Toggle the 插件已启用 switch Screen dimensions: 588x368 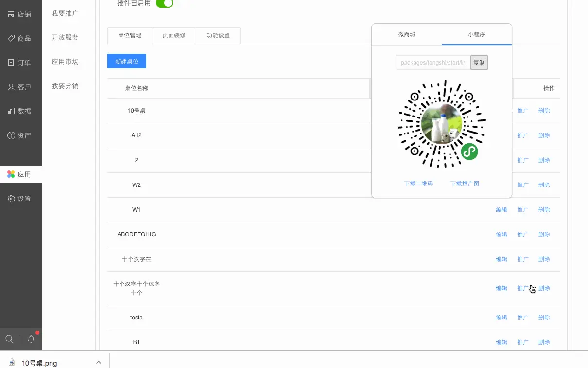coord(164,3)
